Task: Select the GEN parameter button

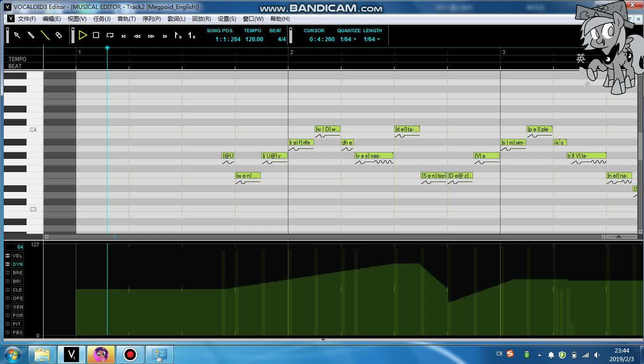Action: [18, 307]
